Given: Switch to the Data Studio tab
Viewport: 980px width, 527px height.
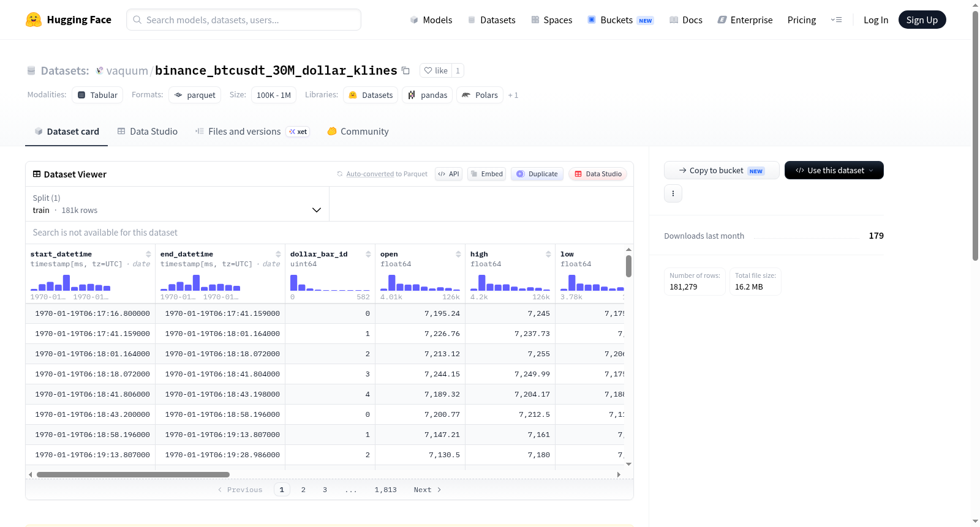Looking at the screenshot, I should pyautogui.click(x=148, y=131).
